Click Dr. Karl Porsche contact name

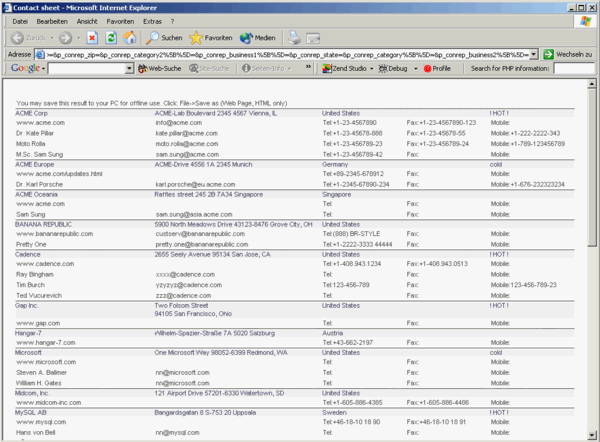point(39,184)
